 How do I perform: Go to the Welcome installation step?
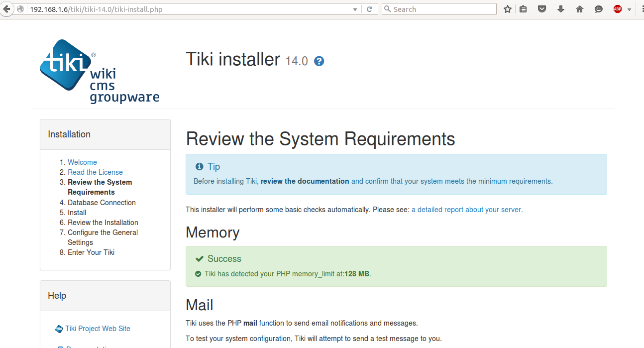[82, 162]
